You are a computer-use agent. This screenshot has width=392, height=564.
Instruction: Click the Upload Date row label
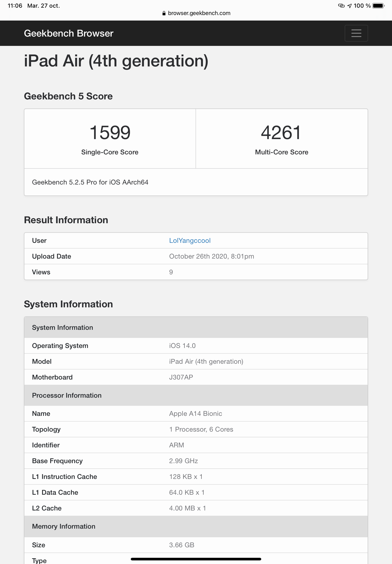52,256
